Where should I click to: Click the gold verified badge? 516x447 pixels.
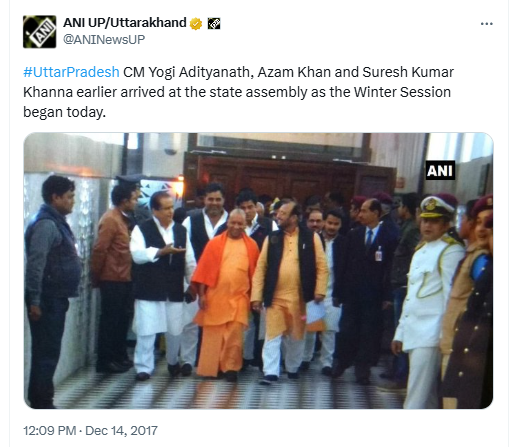point(196,24)
